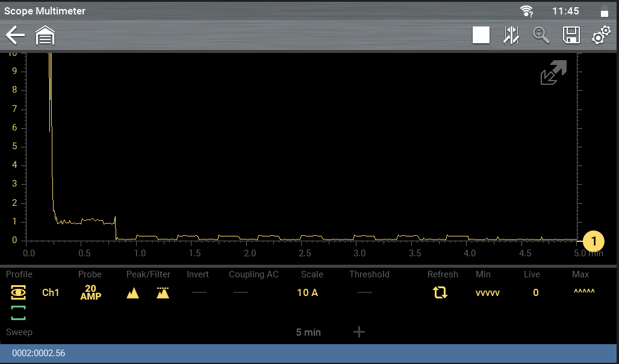Toggle the Peak detect icon
Viewport: 619px width, 364px height.
coord(132,293)
